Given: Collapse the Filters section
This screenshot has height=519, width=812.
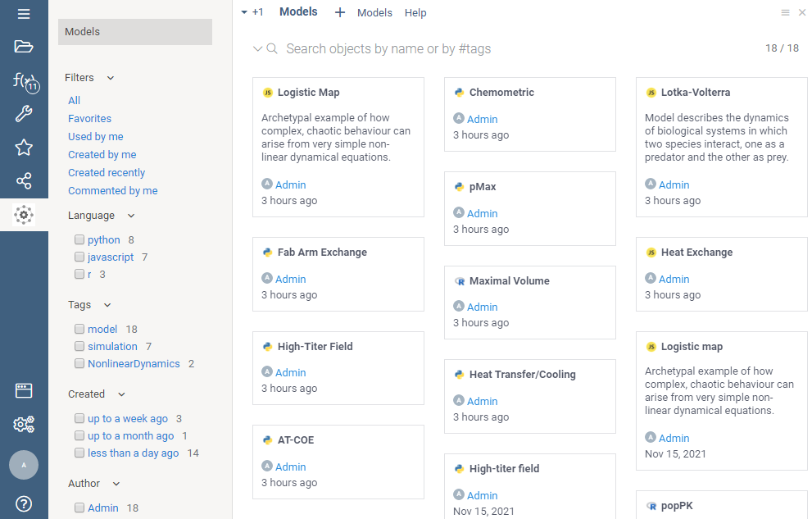Looking at the screenshot, I should click(x=111, y=78).
